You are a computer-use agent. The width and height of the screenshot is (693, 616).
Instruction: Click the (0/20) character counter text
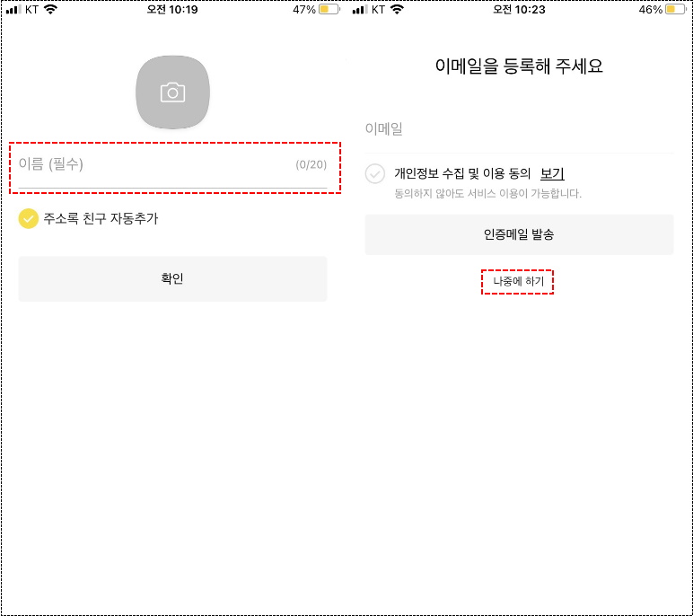311,164
